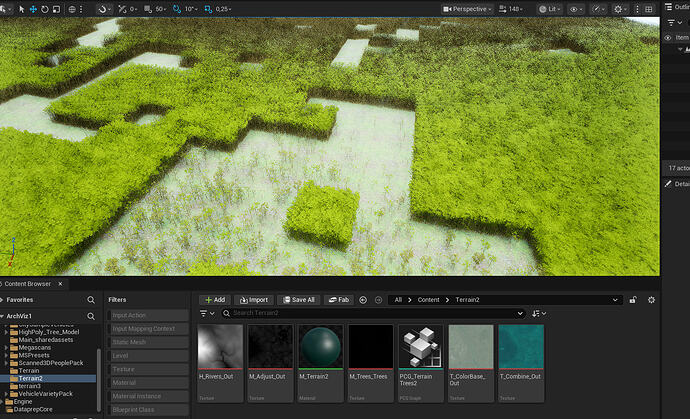Click the Add content button
Viewport: 690px width, 419px height.
coord(215,300)
